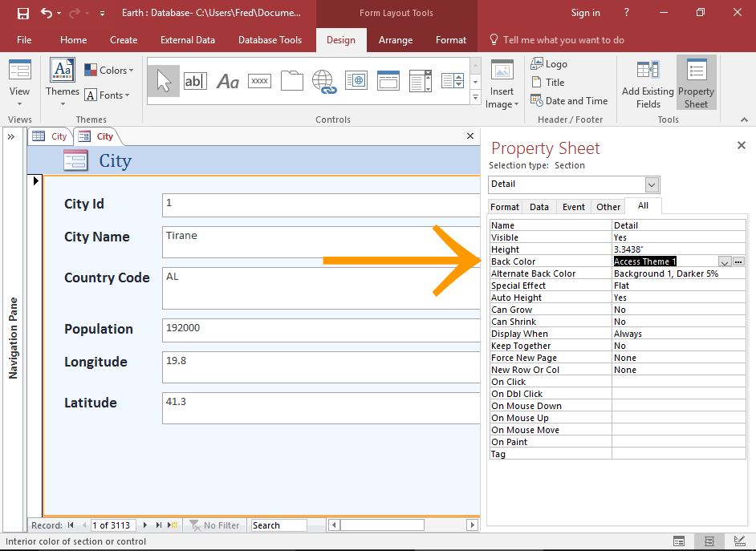Open the Arrange ribbon tab
Viewport: 756px width, 551px height.
(395, 40)
